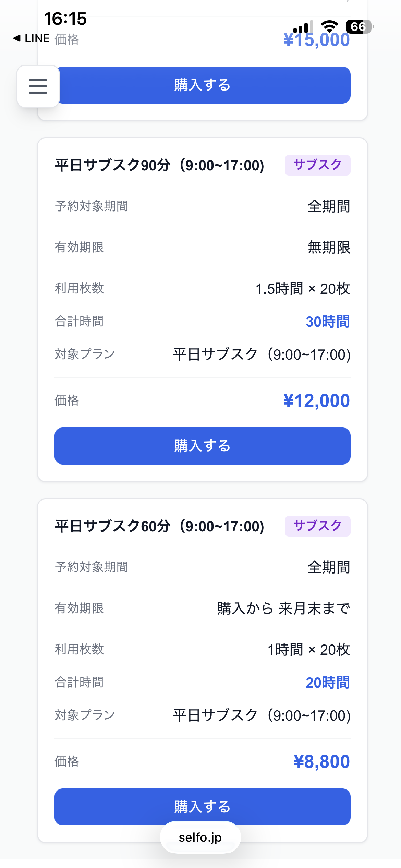
Task: Tap the 20時間 total hours value
Action: pos(327,683)
